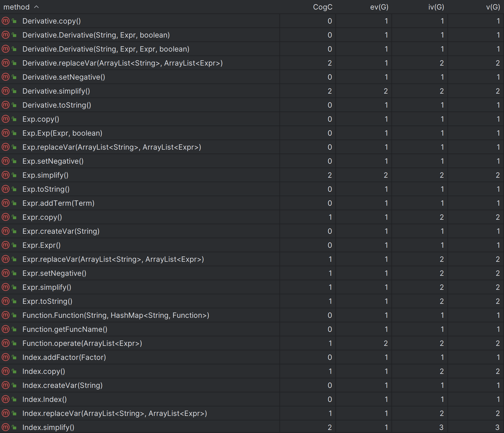Click method icon for Derivative.copy()
Screen dimensions: 504x433
coord(6,21)
